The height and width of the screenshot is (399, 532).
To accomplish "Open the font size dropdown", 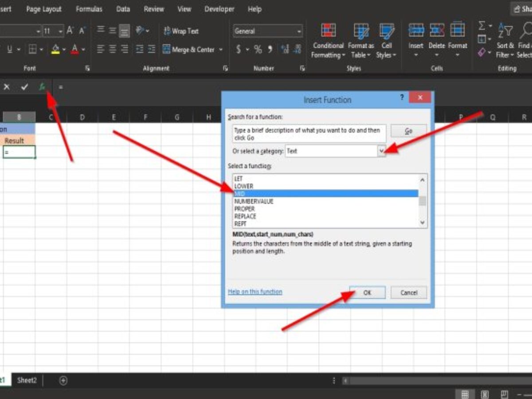I will [x=60, y=31].
